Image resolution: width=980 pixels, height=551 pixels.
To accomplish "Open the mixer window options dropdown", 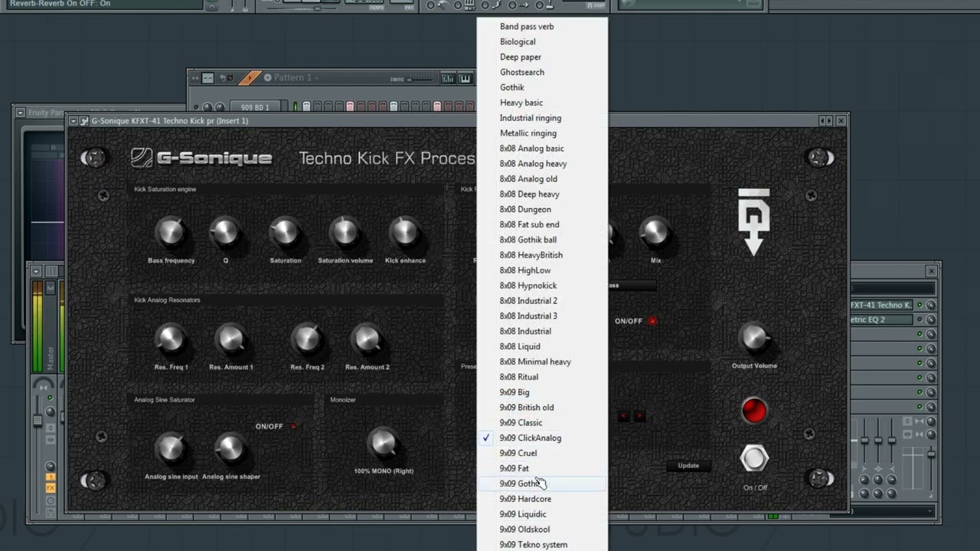I will (x=36, y=271).
